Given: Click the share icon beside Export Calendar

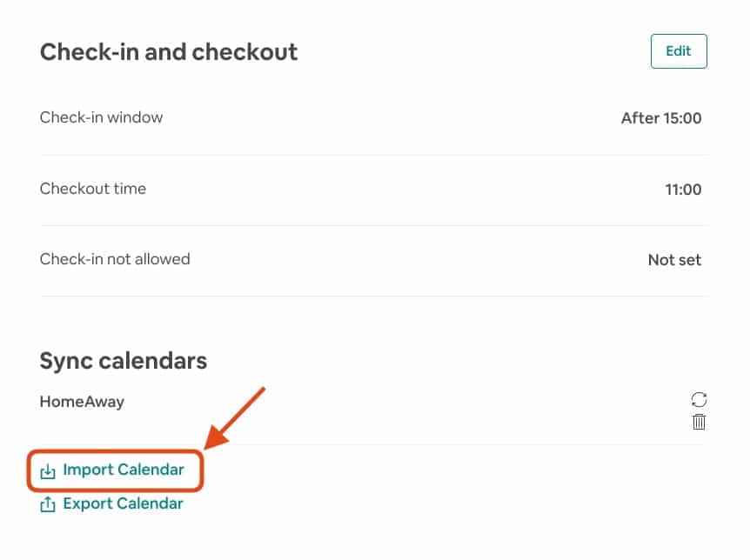Looking at the screenshot, I should tap(48, 503).
